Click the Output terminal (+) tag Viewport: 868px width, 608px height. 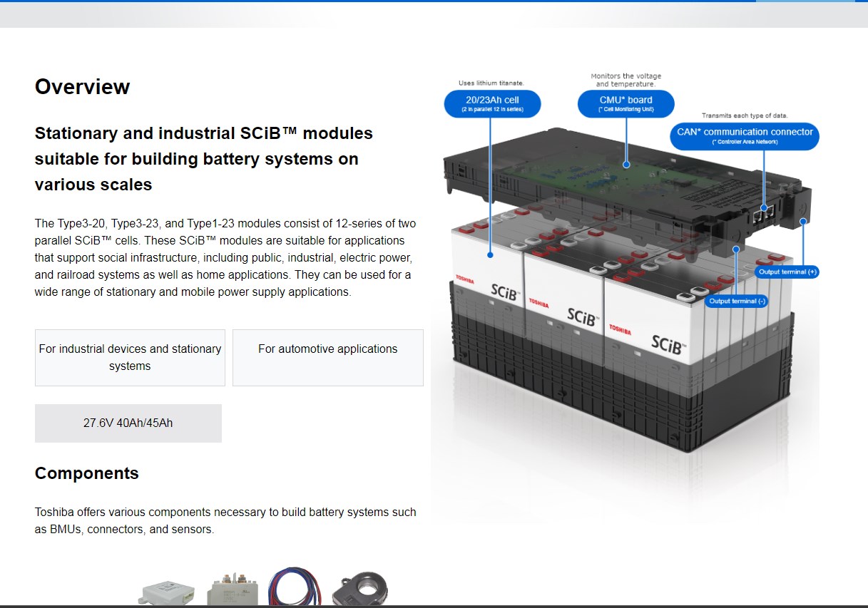(787, 272)
